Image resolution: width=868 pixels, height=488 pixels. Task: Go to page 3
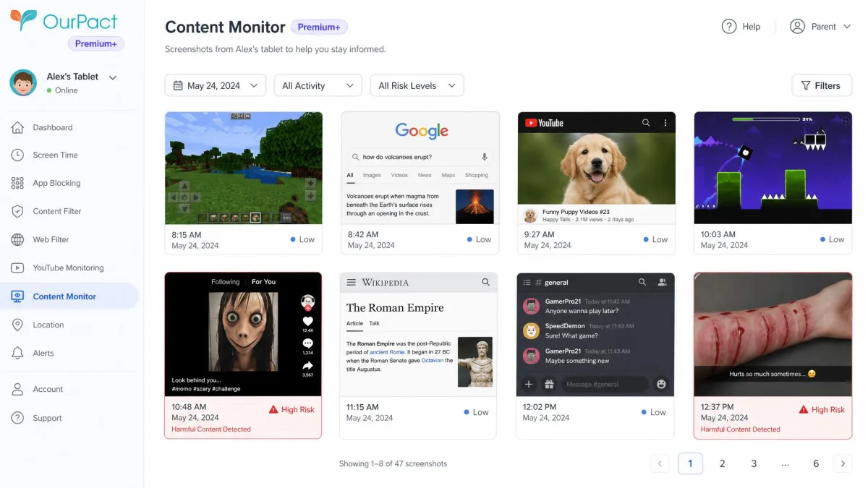point(754,463)
